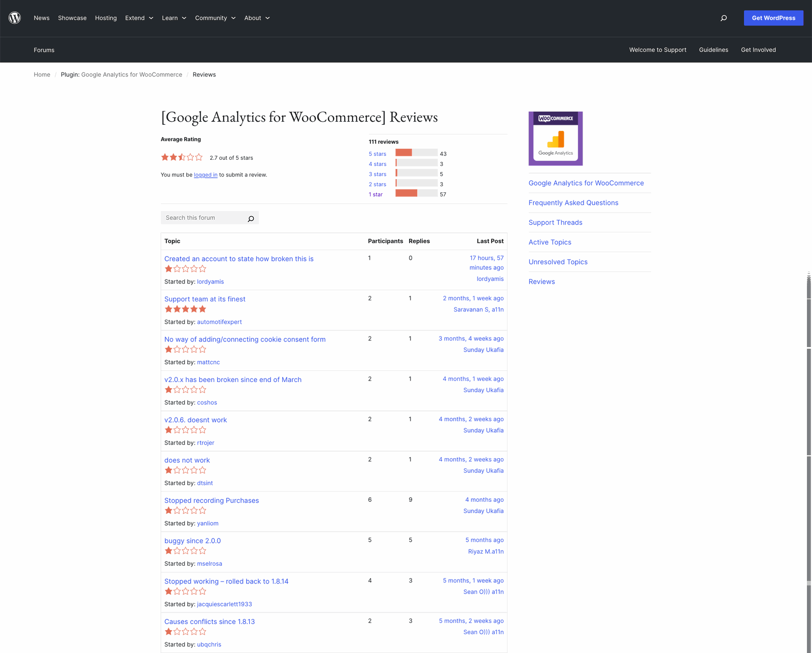Click the Get WordPress button
Viewport: 812px width, 653px height.
click(773, 18)
